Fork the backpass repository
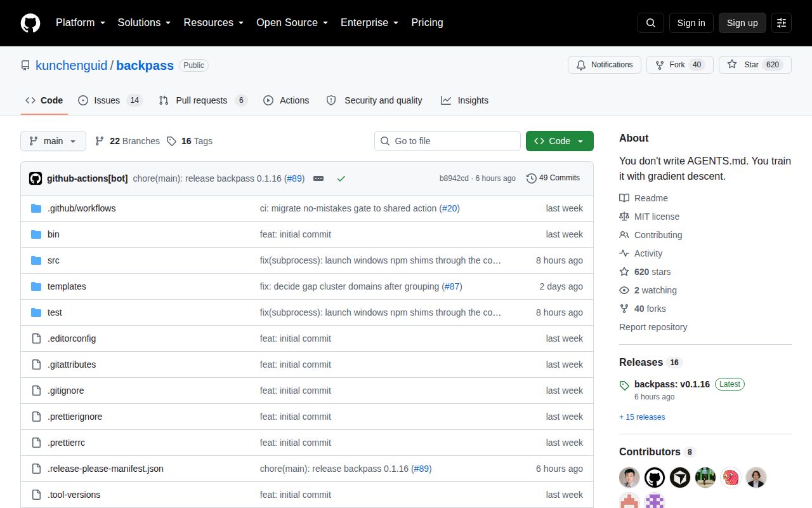Image resolution: width=812 pixels, height=508 pixels. click(x=680, y=65)
